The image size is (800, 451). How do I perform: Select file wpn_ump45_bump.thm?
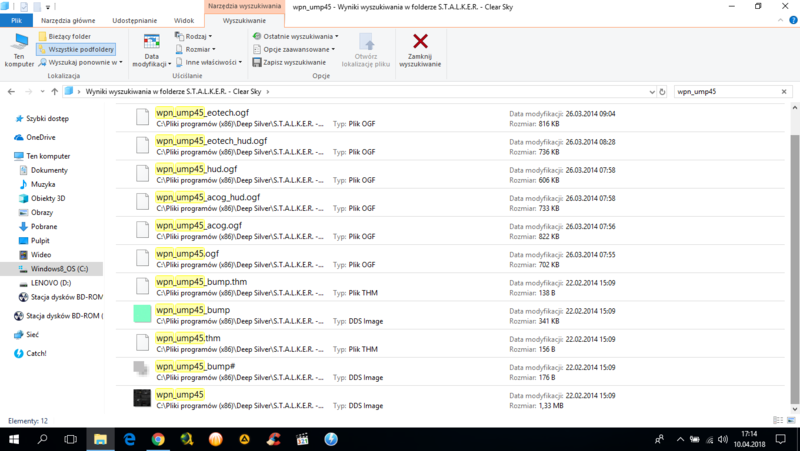[449, 287]
